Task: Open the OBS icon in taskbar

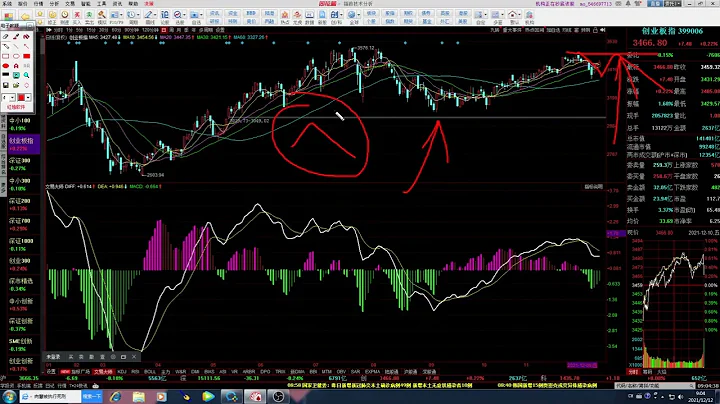Action: (x=278, y=396)
